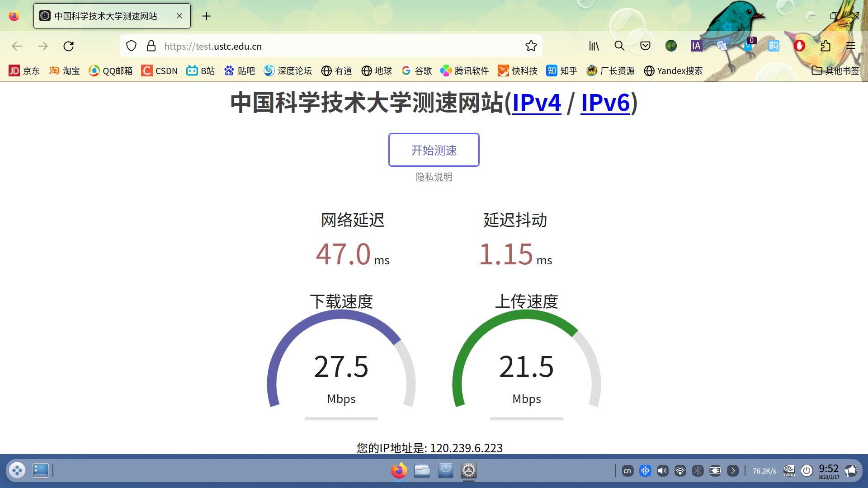Launch the file manager from the taskbar
Screen dimensions: 868x488
(422, 470)
